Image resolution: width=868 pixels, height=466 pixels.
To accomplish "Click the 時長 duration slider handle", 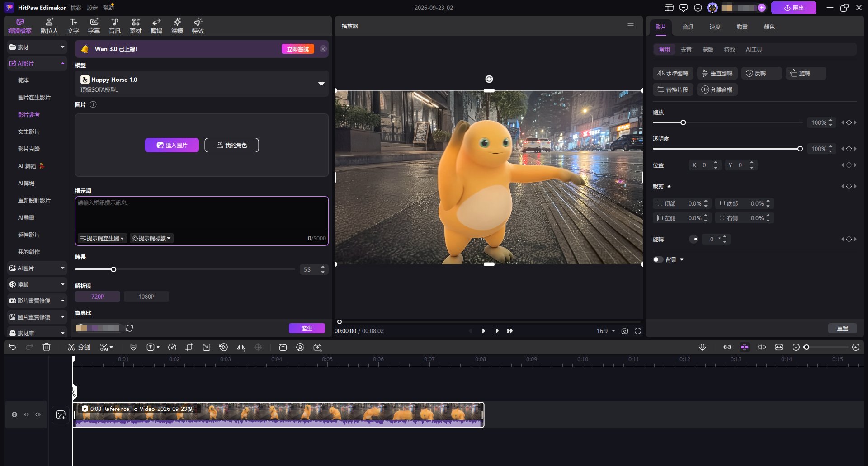I will pyautogui.click(x=113, y=269).
